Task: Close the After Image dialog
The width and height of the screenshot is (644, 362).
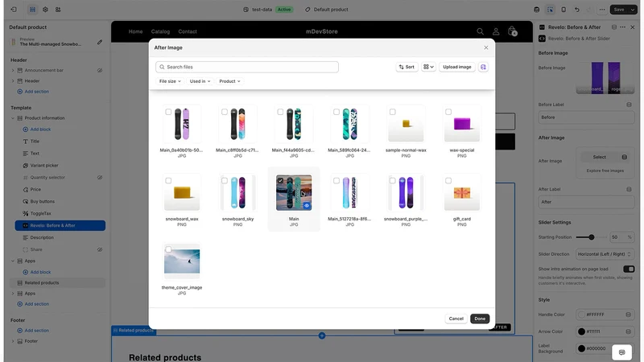Action: point(486,47)
